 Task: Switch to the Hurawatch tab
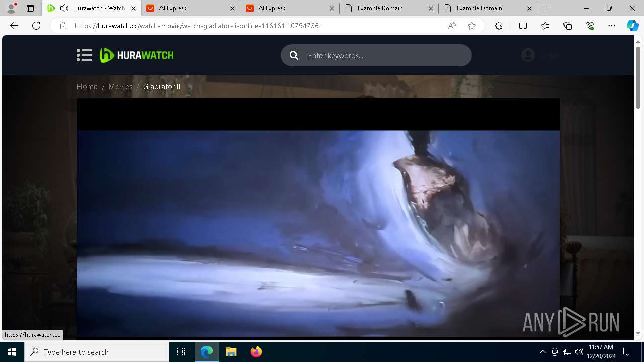tap(92, 8)
